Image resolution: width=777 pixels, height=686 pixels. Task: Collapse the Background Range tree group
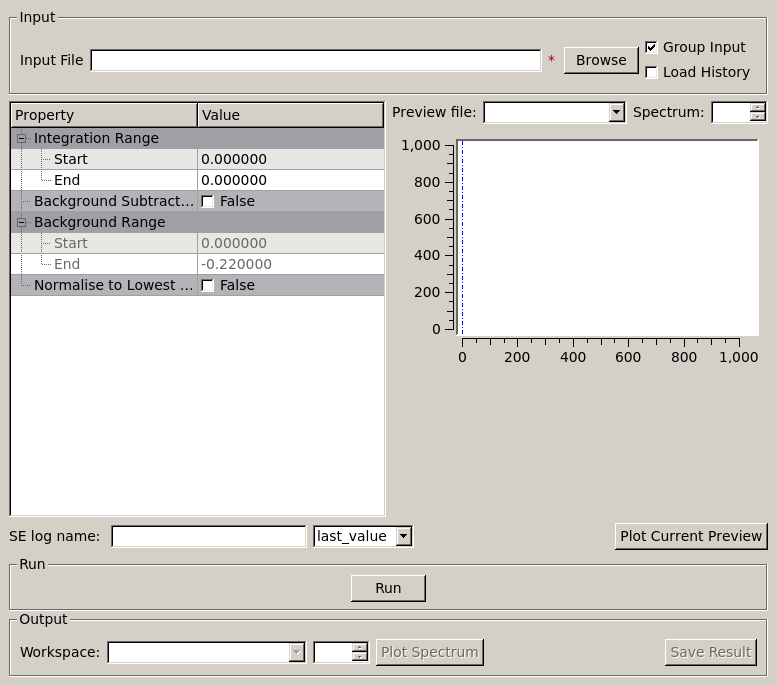(22, 222)
